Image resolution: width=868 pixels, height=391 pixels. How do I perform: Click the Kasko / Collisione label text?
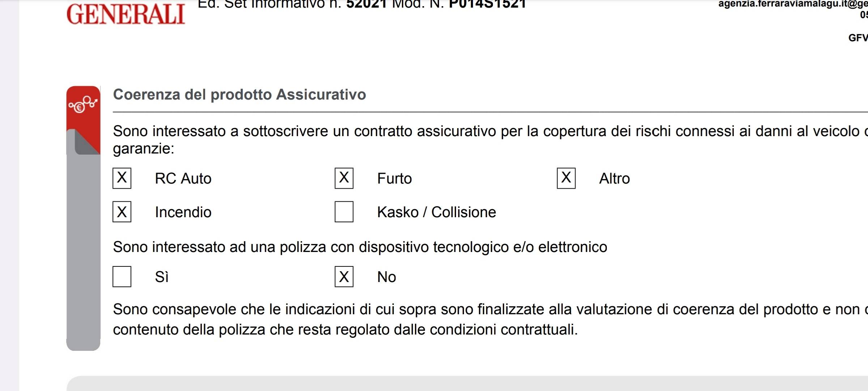pyautogui.click(x=436, y=212)
